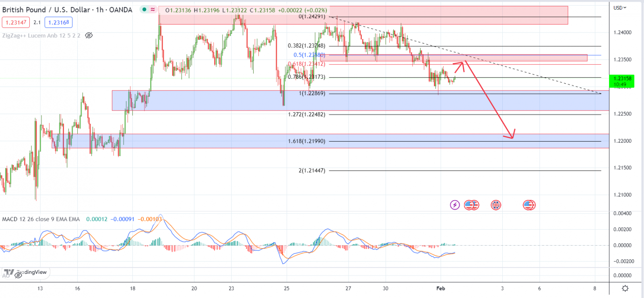The image size is (644, 298).
Task: Open the UK flag economic event icon
Action: 496,205
